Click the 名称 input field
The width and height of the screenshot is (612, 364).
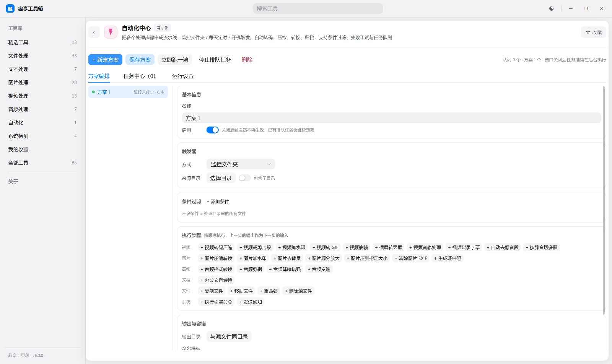tap(391, 118)
